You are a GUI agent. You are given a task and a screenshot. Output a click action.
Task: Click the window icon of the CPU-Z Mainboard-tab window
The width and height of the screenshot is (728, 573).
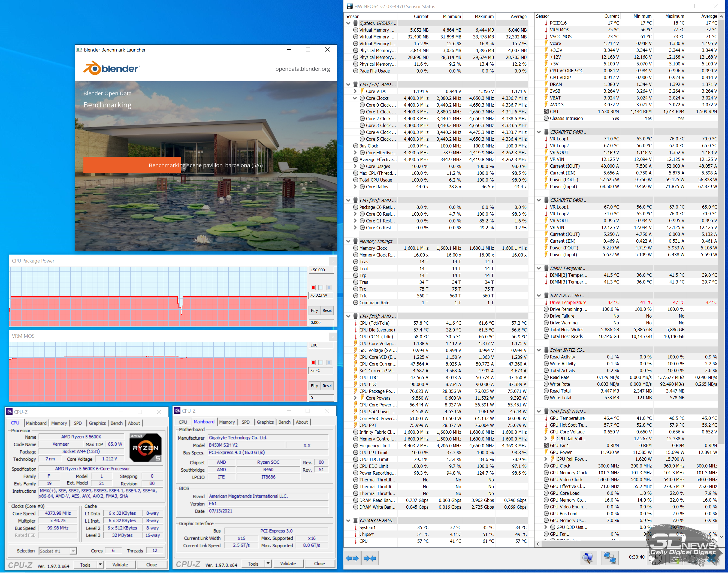click(177, 411)
